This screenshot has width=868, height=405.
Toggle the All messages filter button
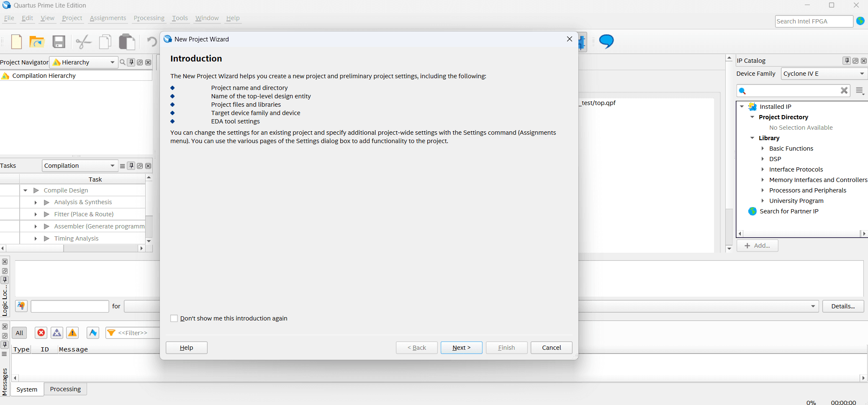pyautogui.click(x=19, y=333)
